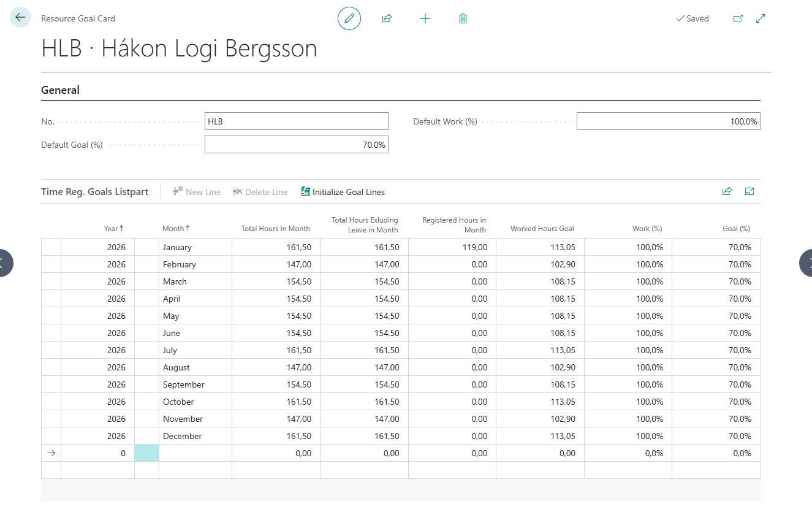Maximize the Time Reg. Goals listpart

pos(749,191)
